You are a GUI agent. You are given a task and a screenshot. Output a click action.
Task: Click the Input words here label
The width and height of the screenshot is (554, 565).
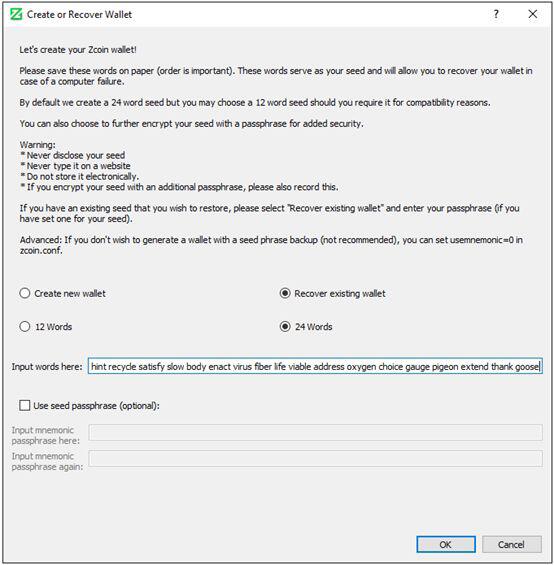[x=47, y=366]
